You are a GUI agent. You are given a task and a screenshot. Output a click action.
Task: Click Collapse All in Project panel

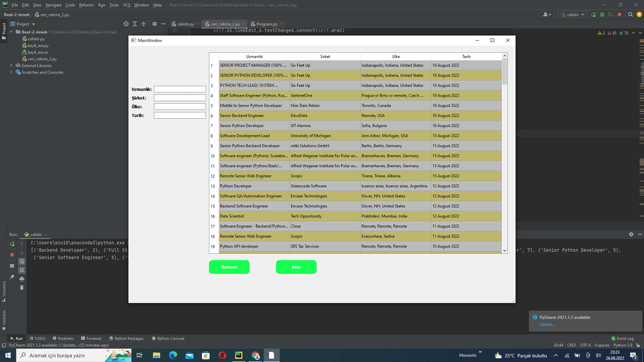pyautogui.click(x=143, y=25)
